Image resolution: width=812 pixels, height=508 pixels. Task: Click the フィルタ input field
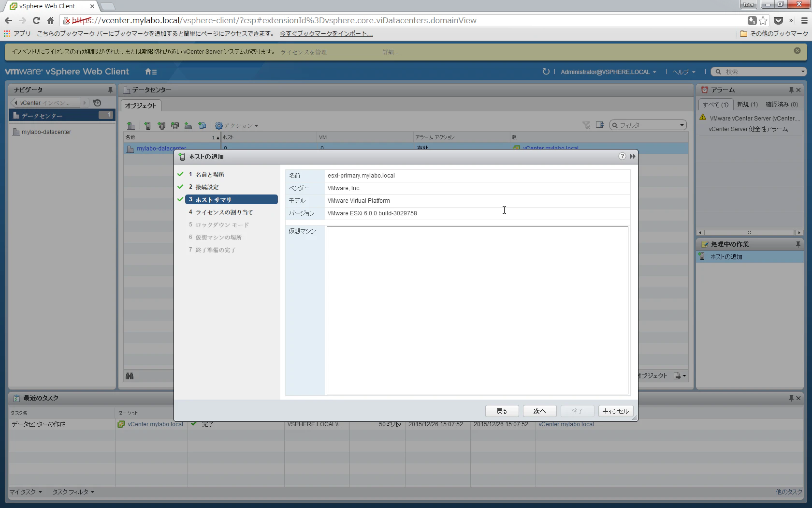pyautogui.click(x=648, y=125)
